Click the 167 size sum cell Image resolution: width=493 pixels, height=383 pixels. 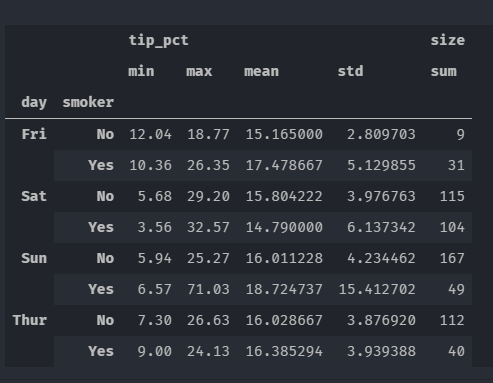[x=452, y=258]
